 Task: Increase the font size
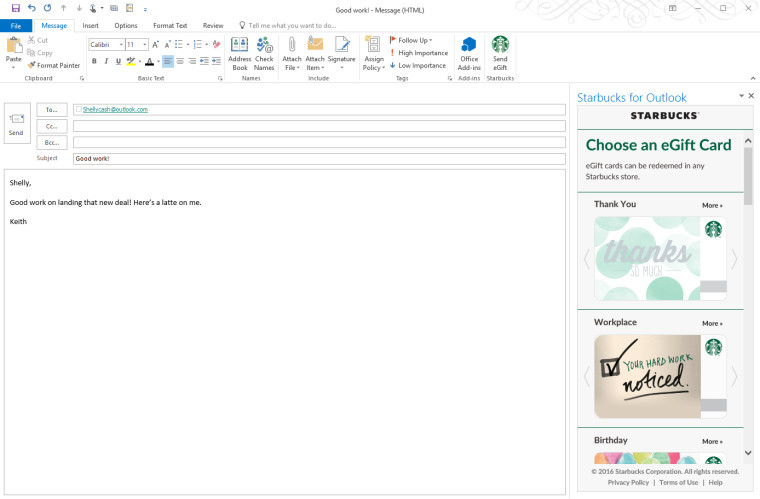[x=156, y=45]
